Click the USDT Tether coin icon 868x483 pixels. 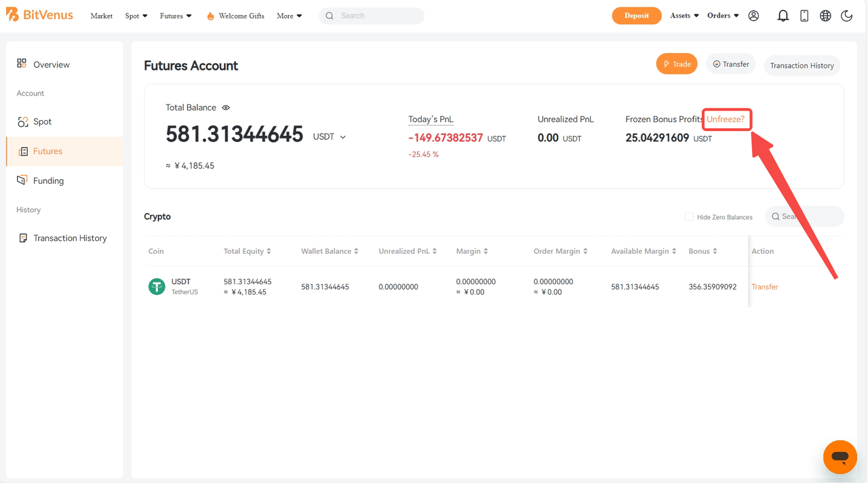(157, 286)
